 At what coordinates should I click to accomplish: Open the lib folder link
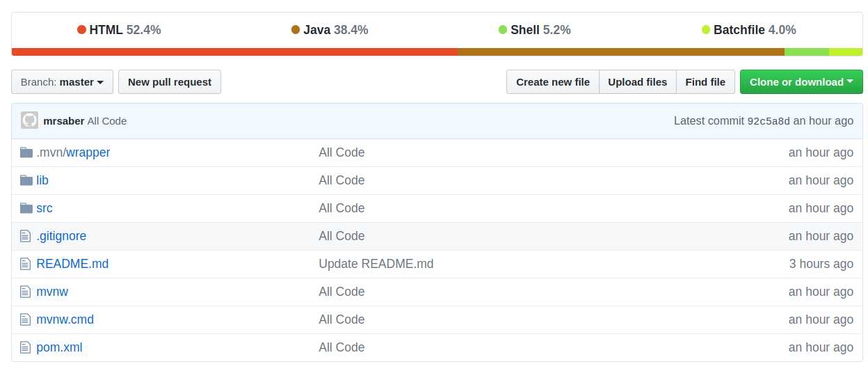click(42, 180)
